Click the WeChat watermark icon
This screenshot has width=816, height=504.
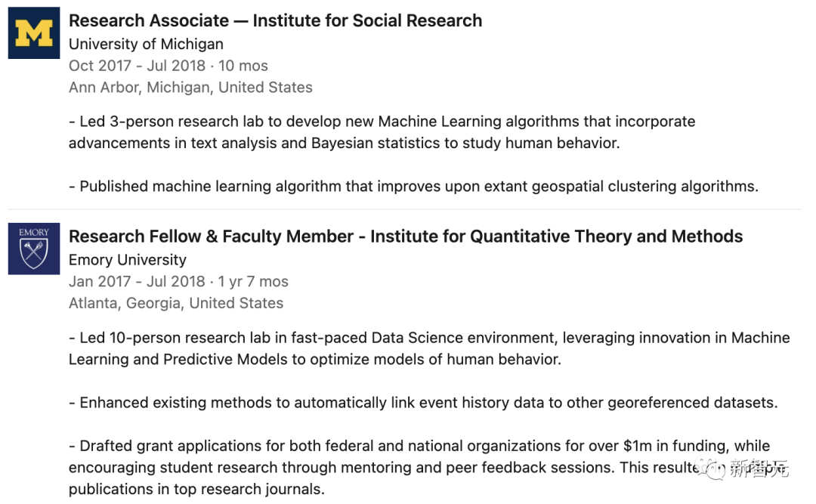click(x=713, y=469)
